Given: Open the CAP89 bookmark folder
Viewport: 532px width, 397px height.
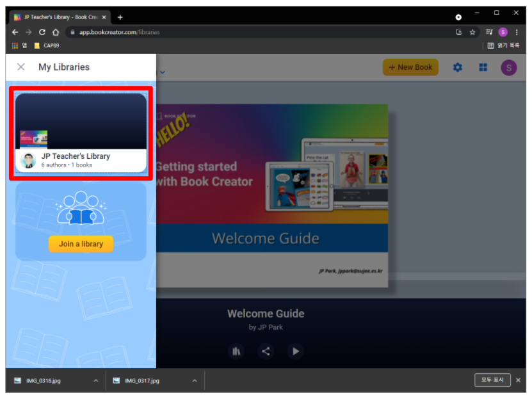Looking at the screenshot, I should click(47, 45).
